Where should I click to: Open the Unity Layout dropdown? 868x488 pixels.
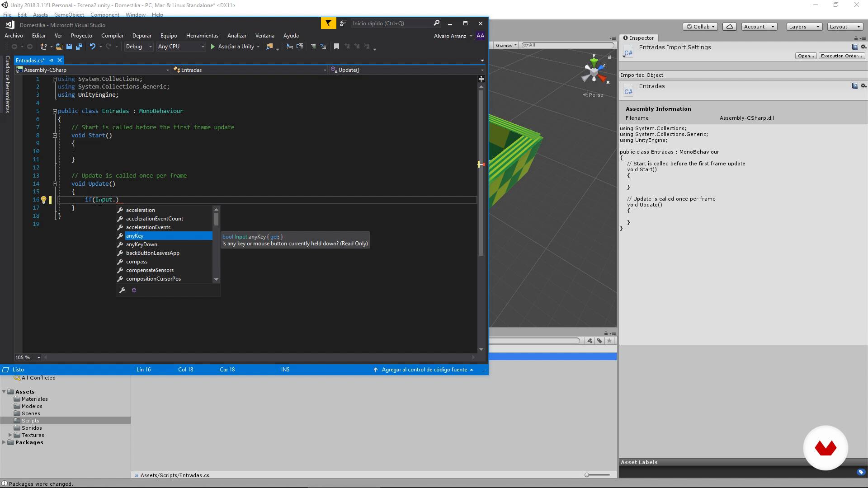pos(844,27)
